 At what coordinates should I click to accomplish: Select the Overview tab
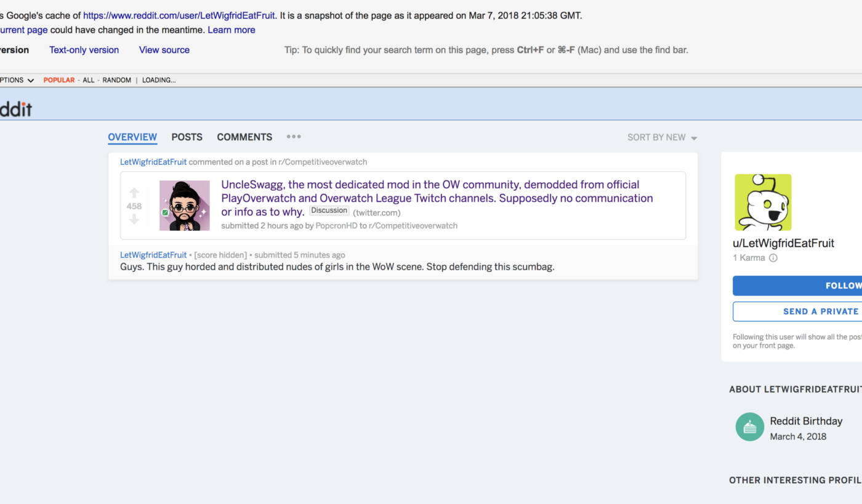132,137
